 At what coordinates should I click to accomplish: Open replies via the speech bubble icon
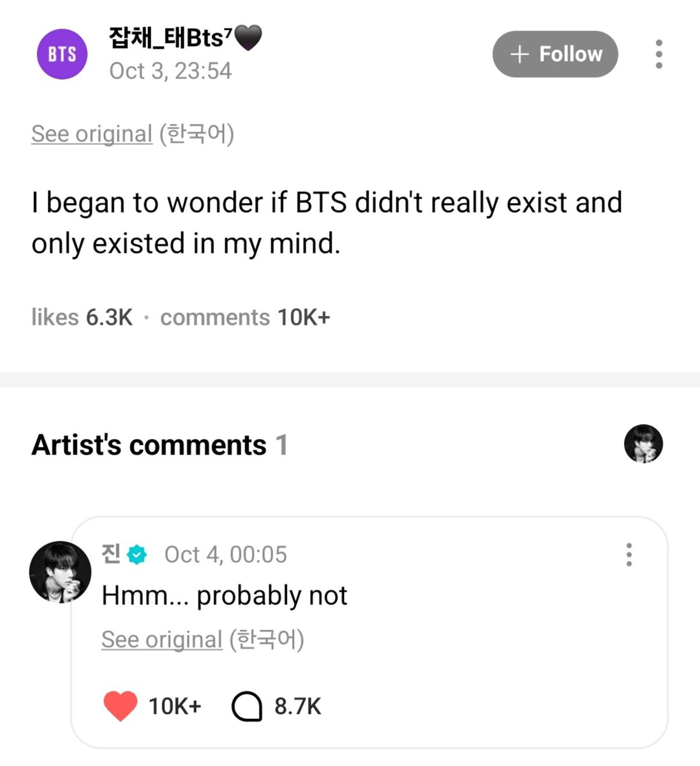click(x=246, y=707)
